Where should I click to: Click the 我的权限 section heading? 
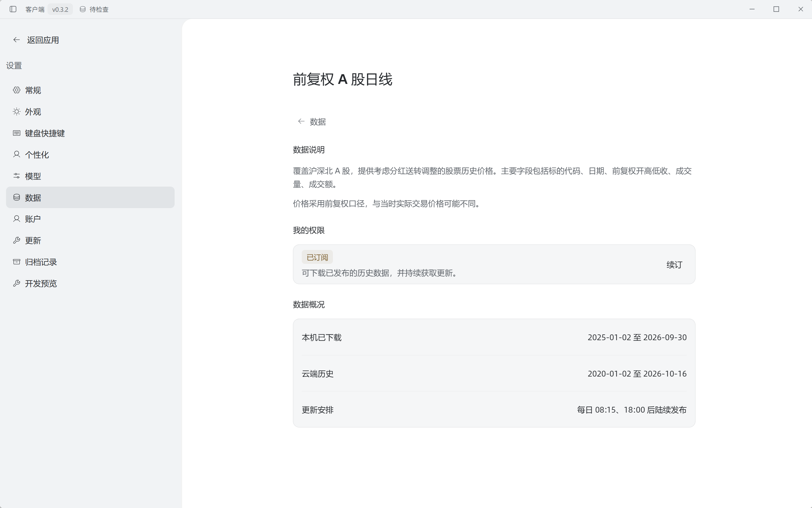click(x=308, y=231)
